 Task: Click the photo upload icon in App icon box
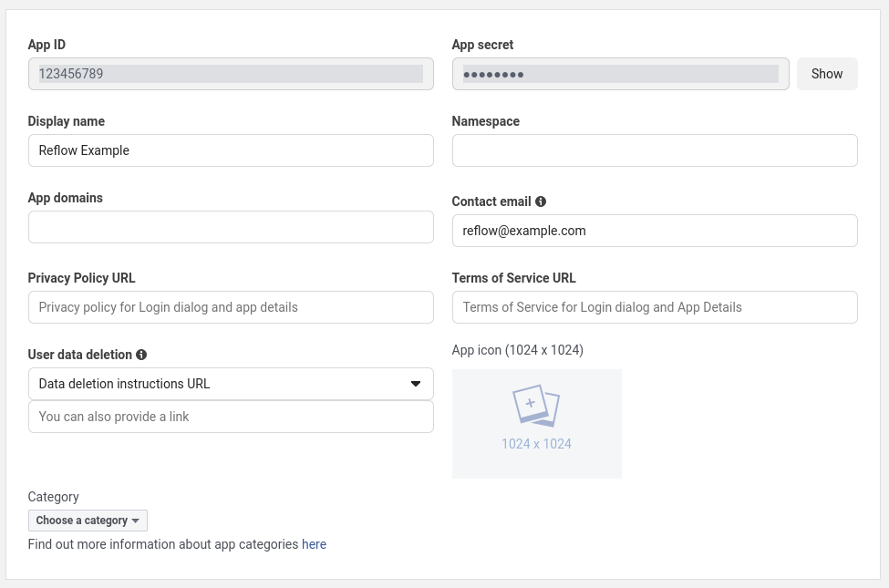536,406
